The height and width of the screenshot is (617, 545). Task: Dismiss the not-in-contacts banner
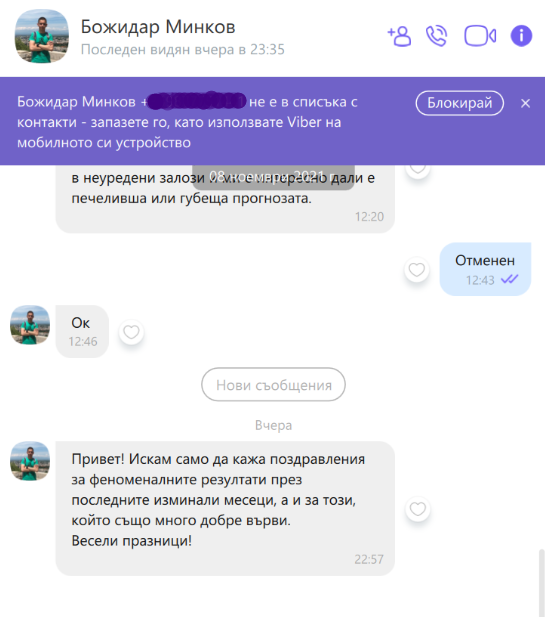(525, 103)
